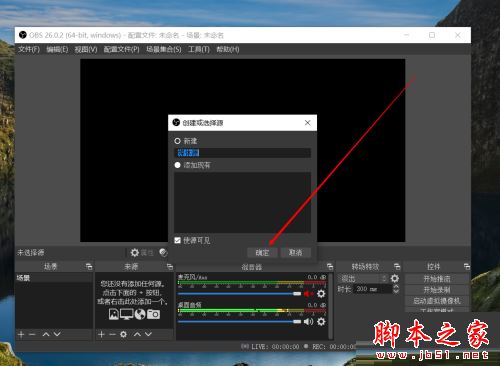Open the 工具(T) menu

[199, 50]
